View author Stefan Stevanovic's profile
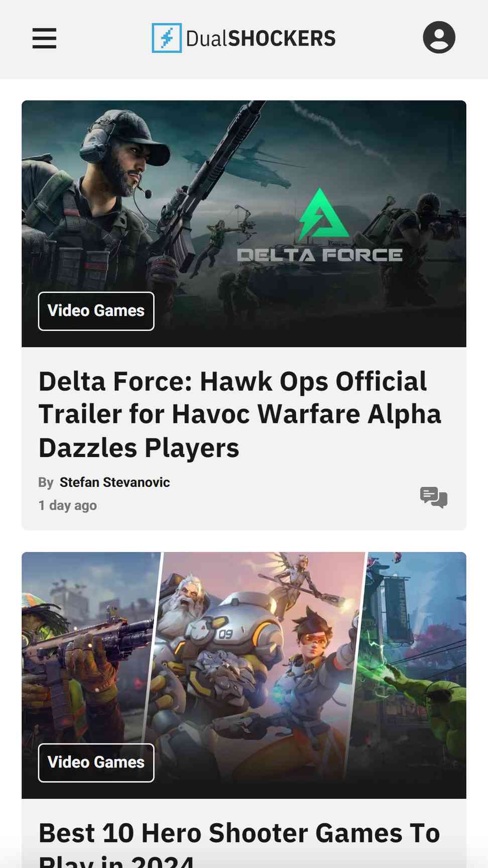Viewport: 488px width, 868px height. click(x=115, y=482)
